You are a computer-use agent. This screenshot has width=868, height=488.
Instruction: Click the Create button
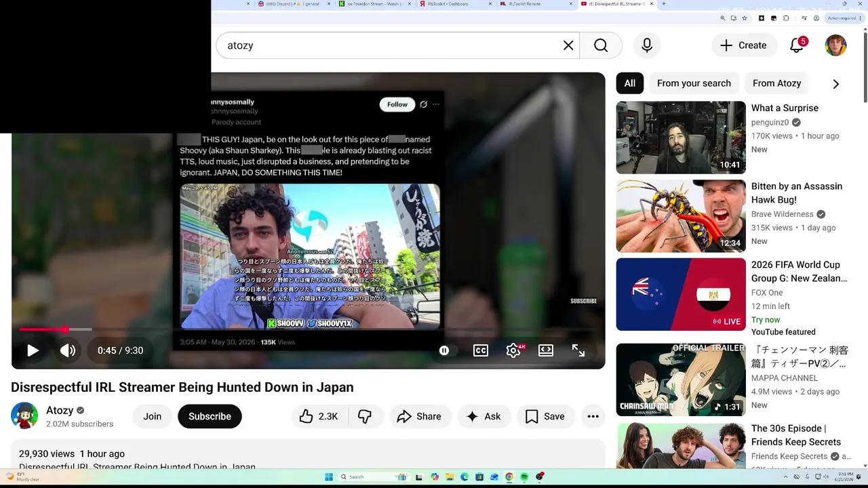click(744, 45)
